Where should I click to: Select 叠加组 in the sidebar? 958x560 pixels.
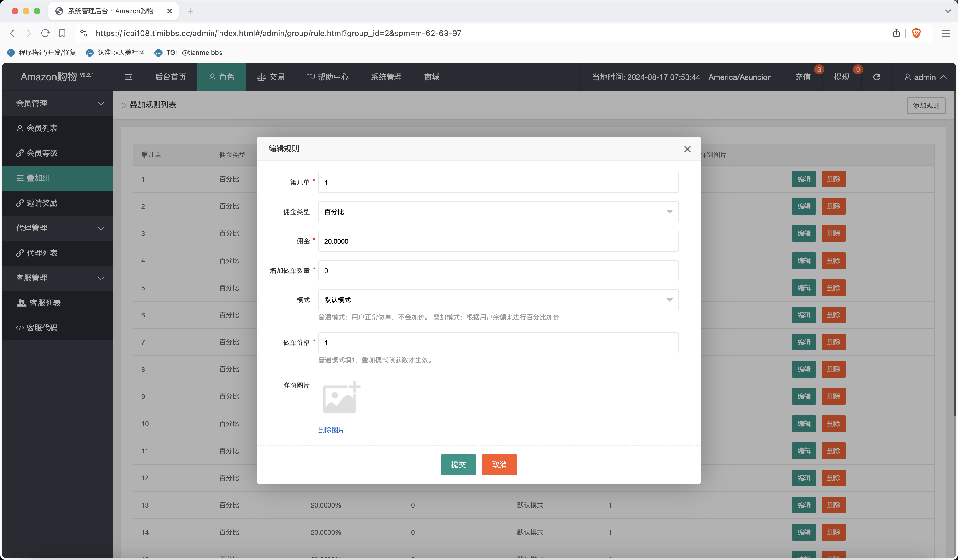coord(57,178)
